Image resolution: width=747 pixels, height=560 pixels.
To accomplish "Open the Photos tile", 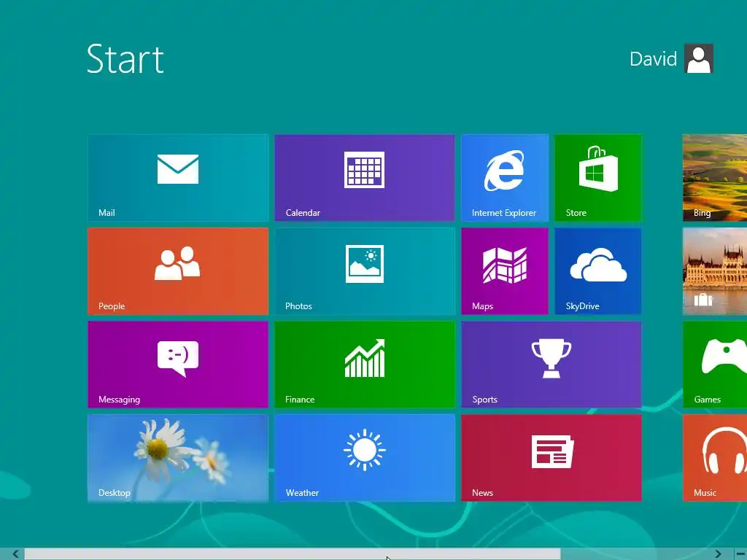I will pyautogui.click(x=365, y=271).
